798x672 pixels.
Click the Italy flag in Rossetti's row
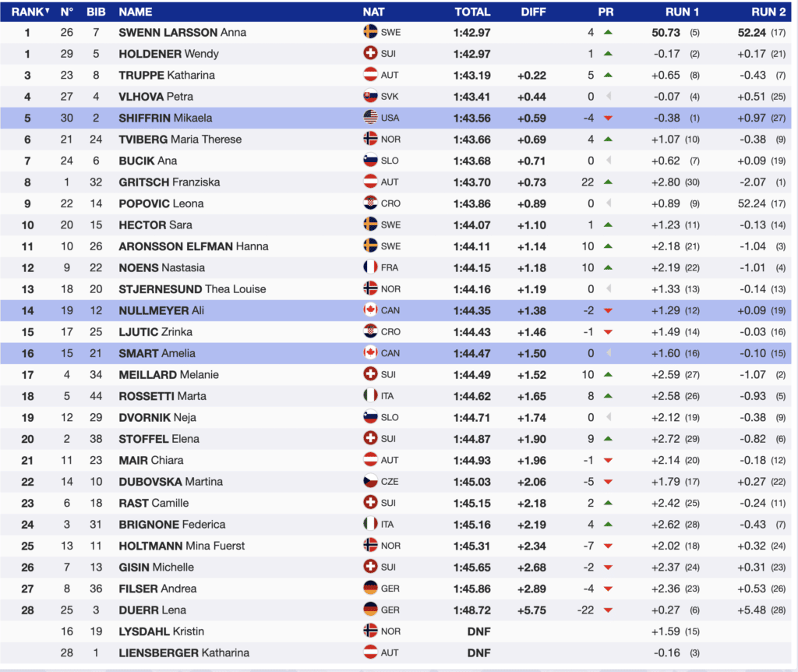(x=371, y=396)
